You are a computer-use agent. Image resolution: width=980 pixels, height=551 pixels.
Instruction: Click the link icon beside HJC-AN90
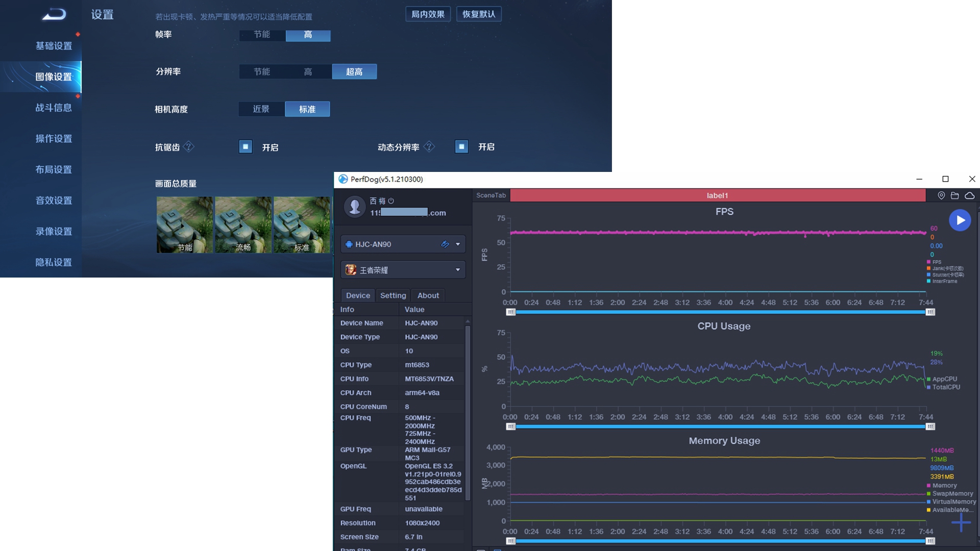(x=445, y=244)
